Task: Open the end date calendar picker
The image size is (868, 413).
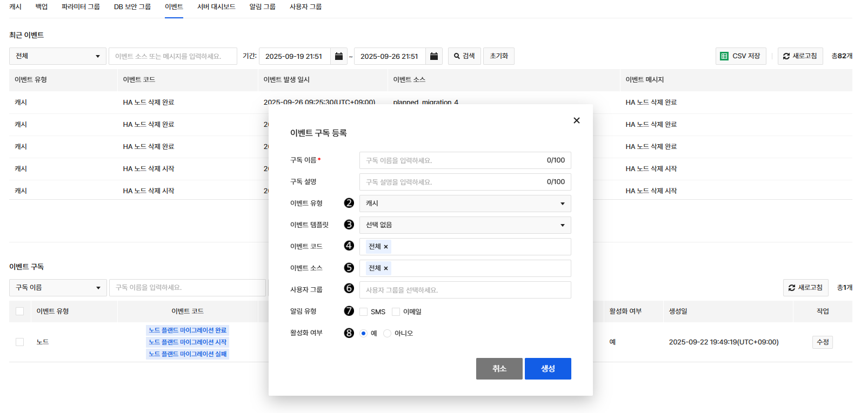Action: tap(433, 56)
